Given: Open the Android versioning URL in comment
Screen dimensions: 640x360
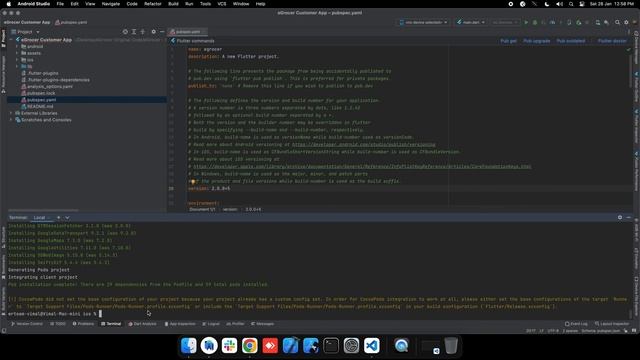Looking at the screenshot, I should coord(364,144).
